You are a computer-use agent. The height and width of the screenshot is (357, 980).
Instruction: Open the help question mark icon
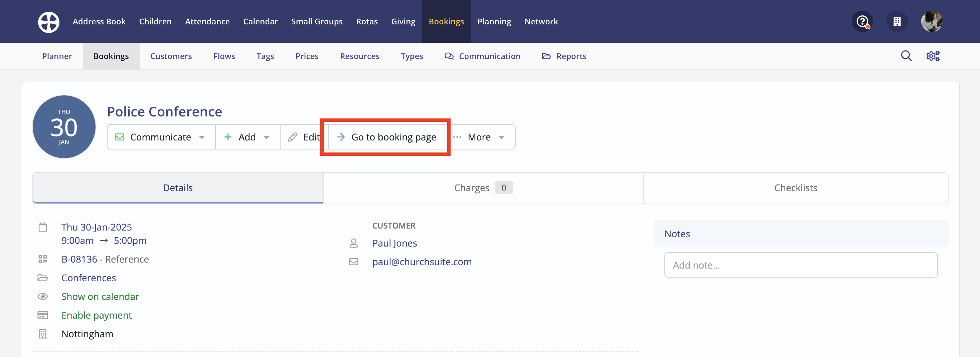[x=862, y=21]
